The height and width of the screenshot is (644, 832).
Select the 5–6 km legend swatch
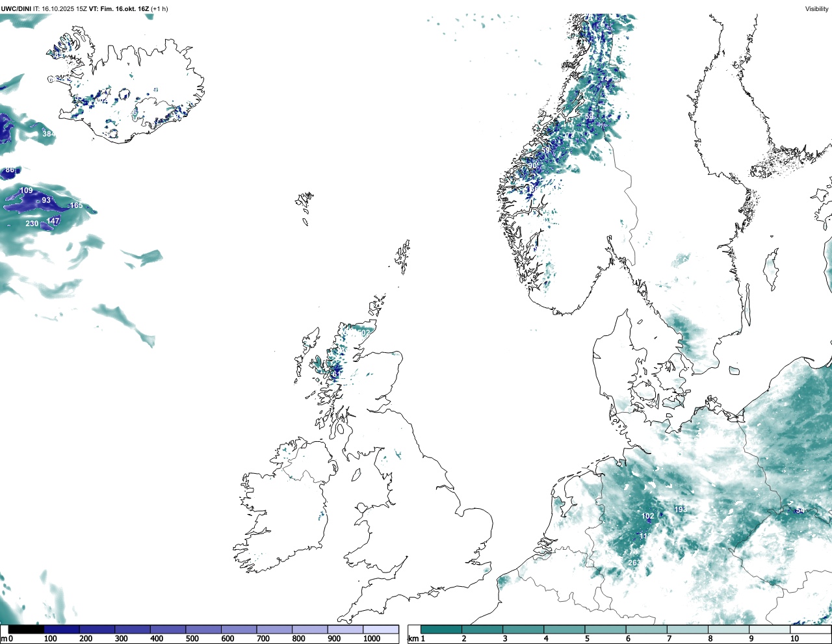(606, 629)
